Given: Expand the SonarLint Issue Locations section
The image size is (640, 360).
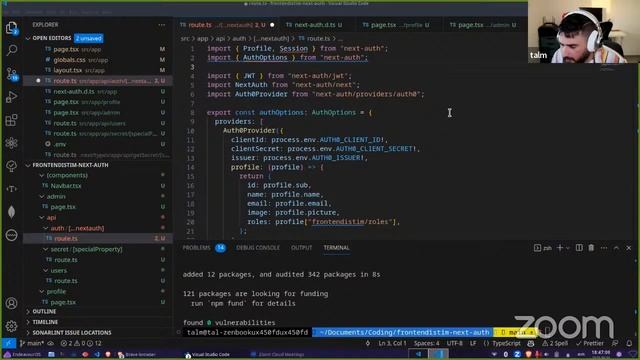Looking at the screenshot, I should point(72,333).
